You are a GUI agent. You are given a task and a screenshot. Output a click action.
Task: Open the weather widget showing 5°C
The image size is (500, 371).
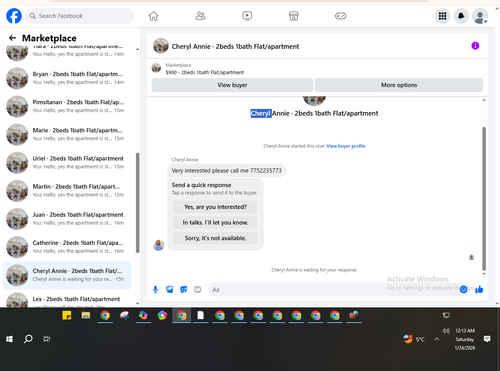(414, 339)
